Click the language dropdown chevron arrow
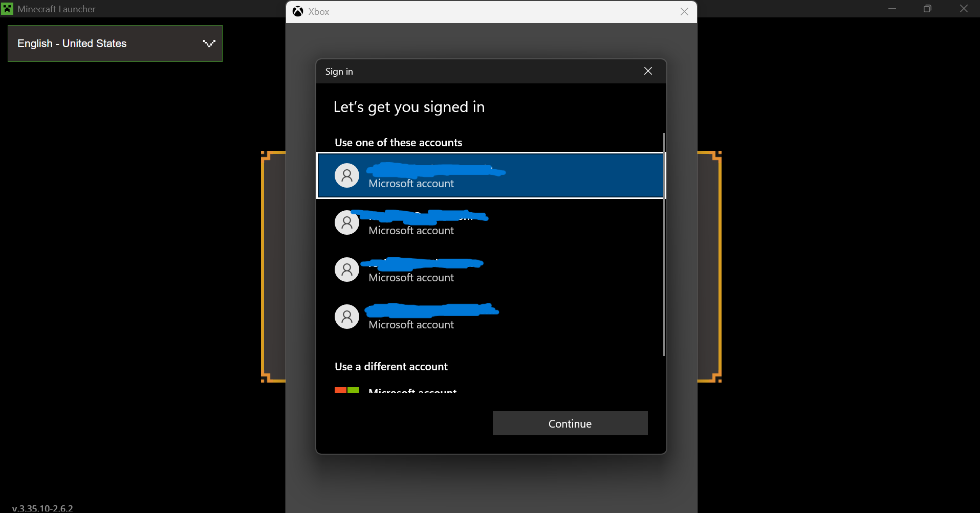The height and width of the screenshot is (513, 980). click(x=209, y=43)
